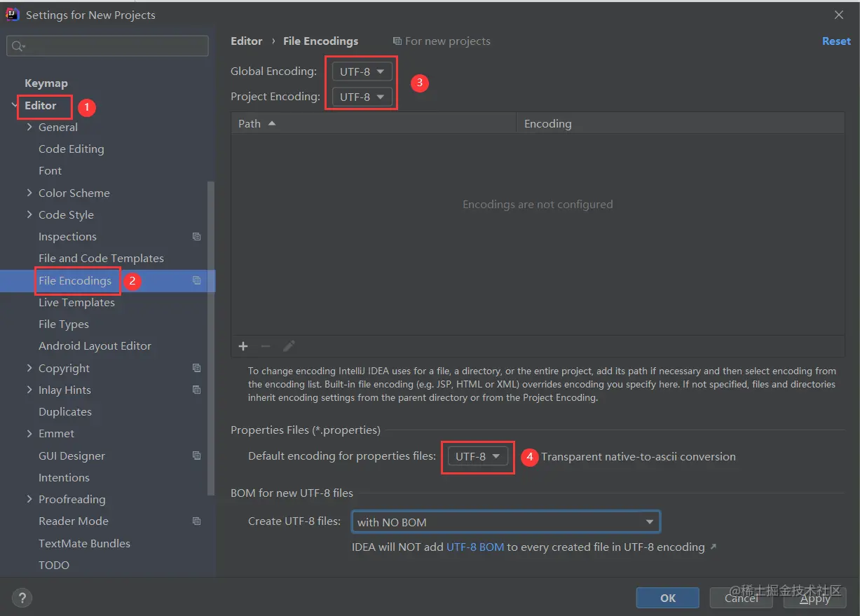
Task: Select Inspections in the tree
Action: pos(67,237)
